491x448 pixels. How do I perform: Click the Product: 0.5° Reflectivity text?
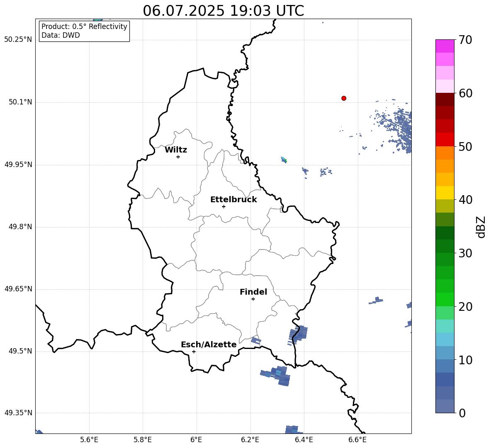click(x=84, y=27)
